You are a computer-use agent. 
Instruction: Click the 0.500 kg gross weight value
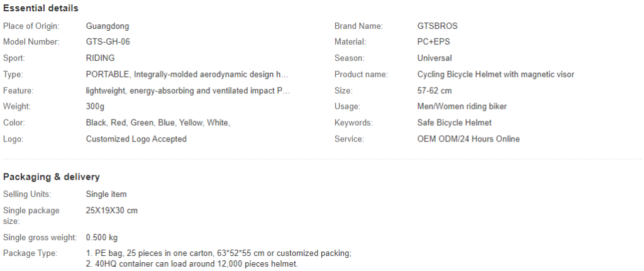coord(101,238)
